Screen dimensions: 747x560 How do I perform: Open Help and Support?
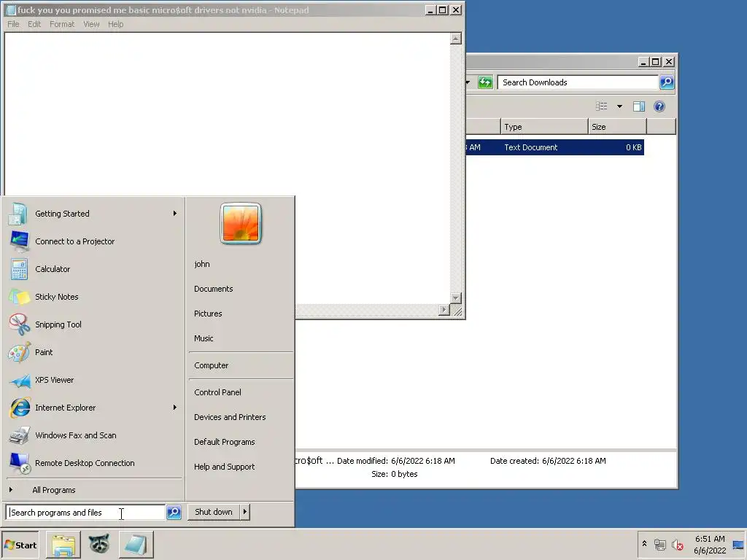coord(225,467)
